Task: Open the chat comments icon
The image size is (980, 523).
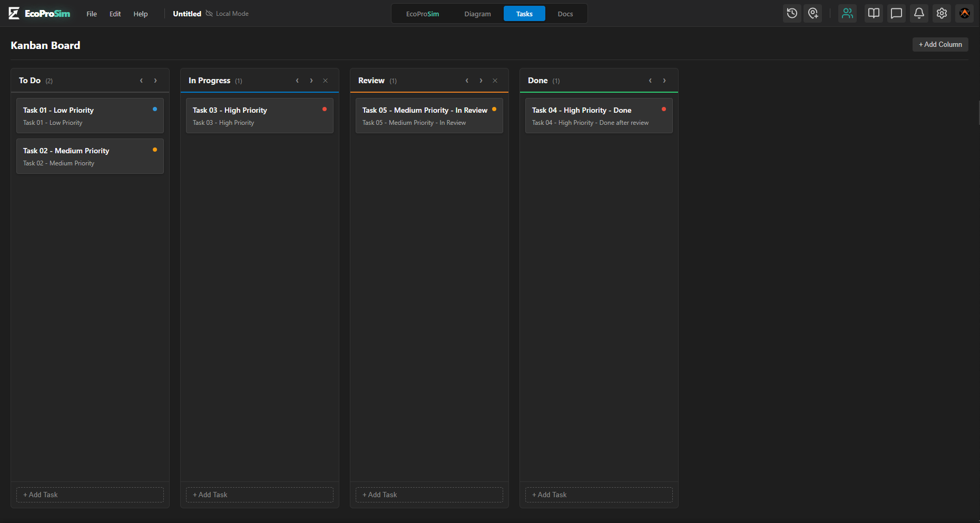Action: click(x=896, y=14)
